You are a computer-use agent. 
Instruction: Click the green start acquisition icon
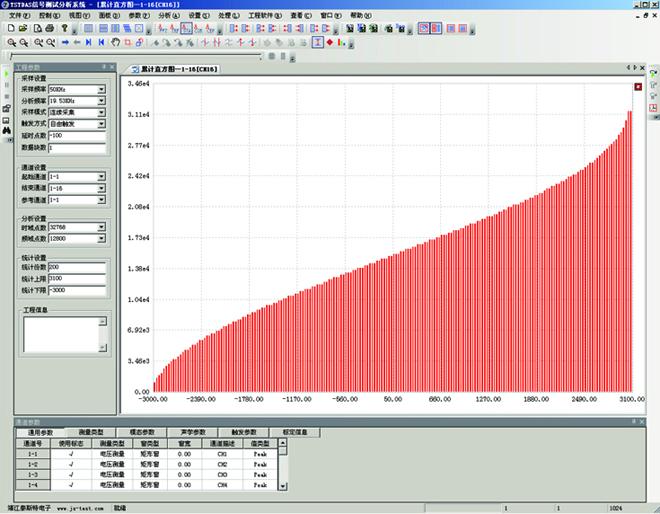click(6, 74)
